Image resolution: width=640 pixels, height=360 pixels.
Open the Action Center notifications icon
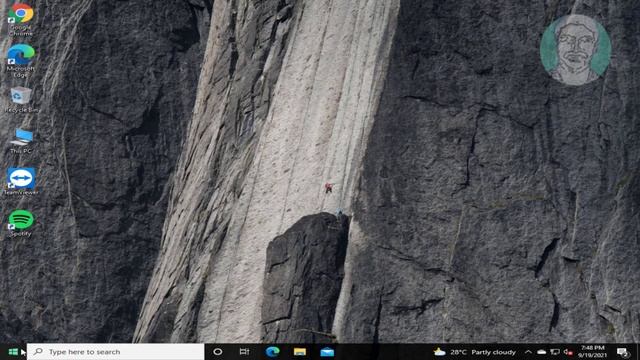623,352
